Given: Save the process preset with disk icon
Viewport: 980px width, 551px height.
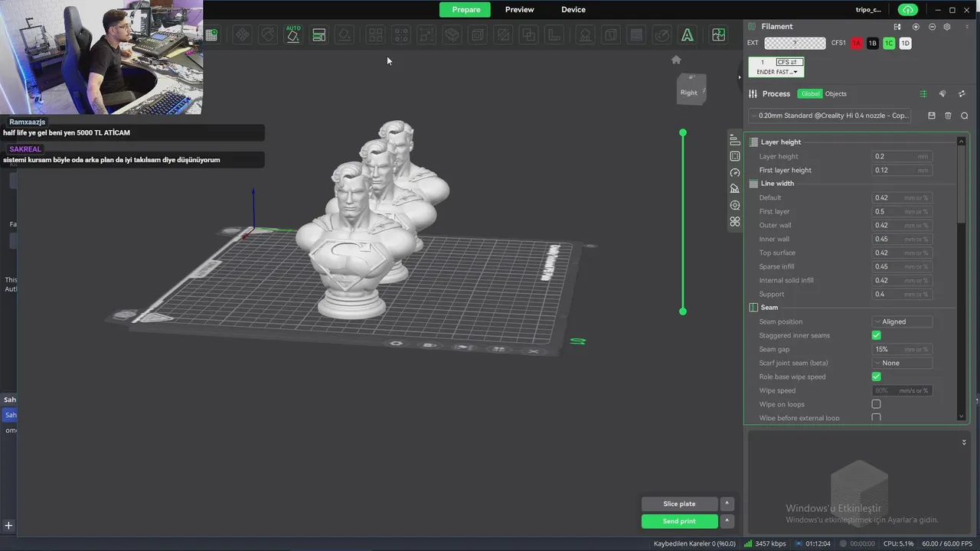Looking at the screenshot, I should (932, 116).
